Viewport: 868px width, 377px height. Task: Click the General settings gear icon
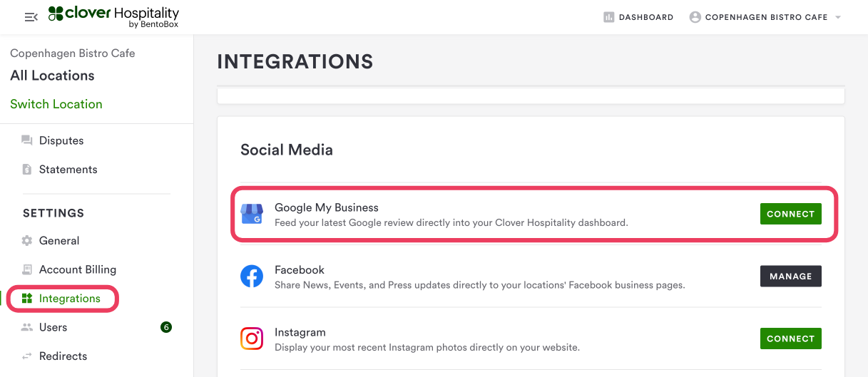pyautogui.click(x=27, y=241)
